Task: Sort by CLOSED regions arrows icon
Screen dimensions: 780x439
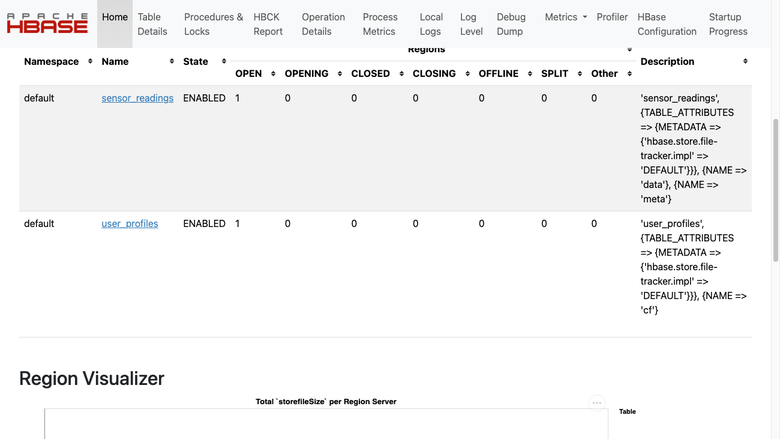Action: (401, 74)
